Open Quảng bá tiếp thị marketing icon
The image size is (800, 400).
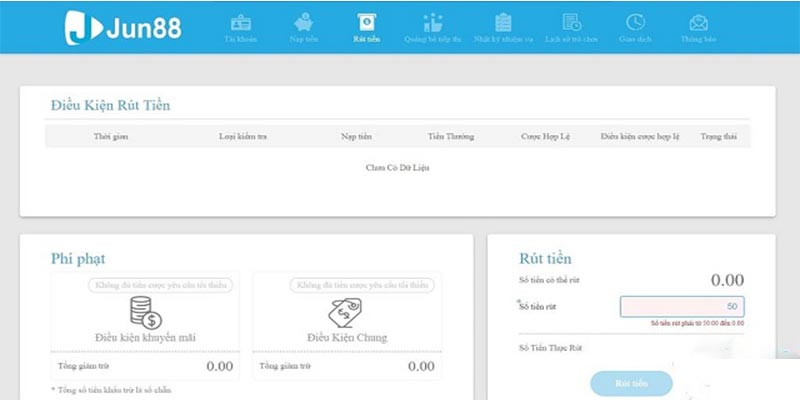[x=433, y=23]
